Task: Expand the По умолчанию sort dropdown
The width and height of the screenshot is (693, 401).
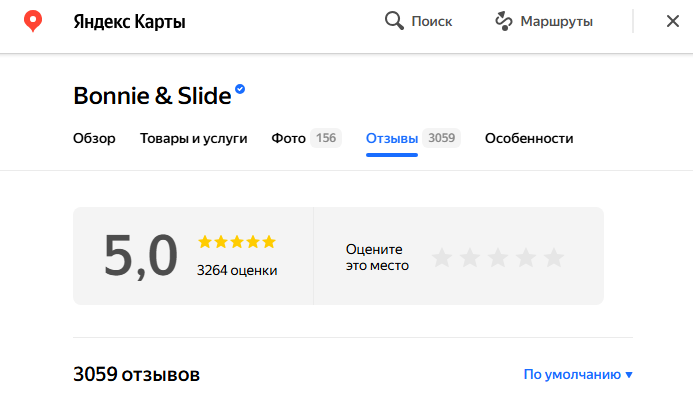Action: pos(578,375)
